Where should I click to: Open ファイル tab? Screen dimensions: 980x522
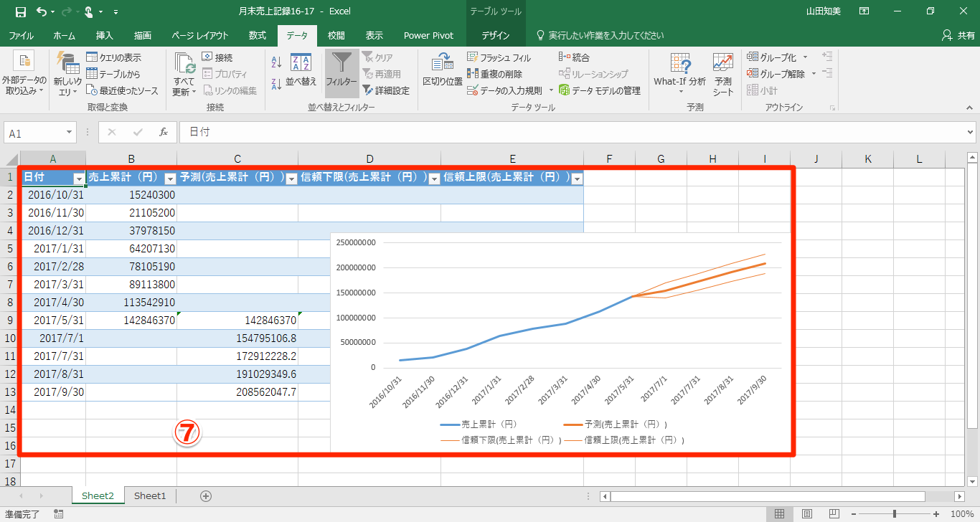coord(22,35)
